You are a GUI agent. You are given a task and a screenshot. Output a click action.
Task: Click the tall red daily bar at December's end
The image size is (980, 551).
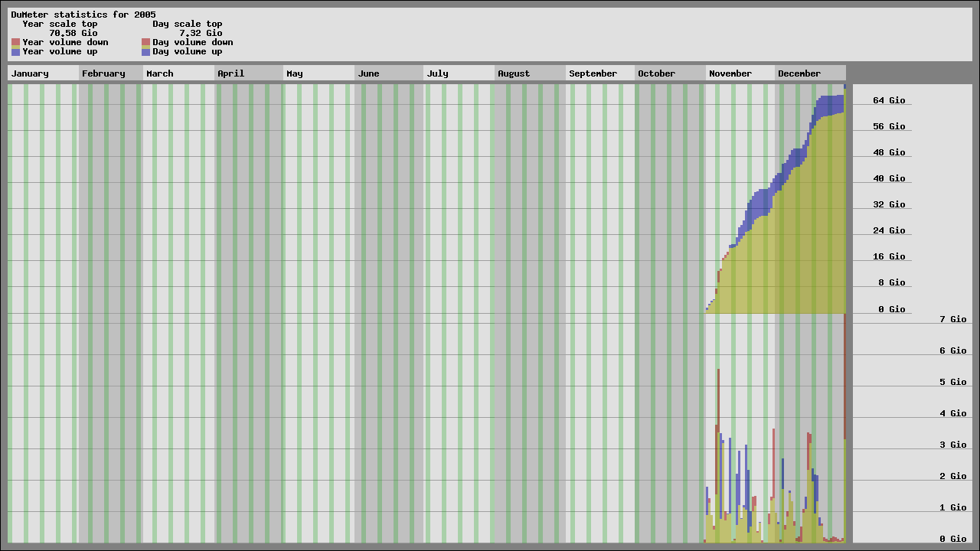(844, 377)
